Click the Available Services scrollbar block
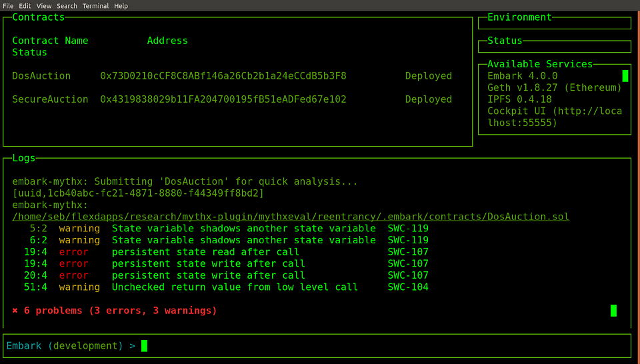 coord(625,76)
